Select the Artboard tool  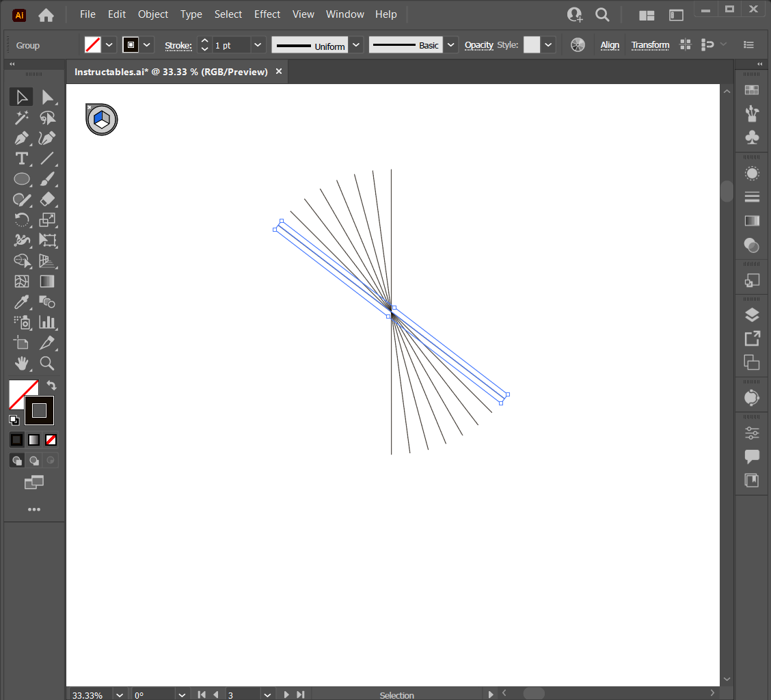tap(21, 342)
